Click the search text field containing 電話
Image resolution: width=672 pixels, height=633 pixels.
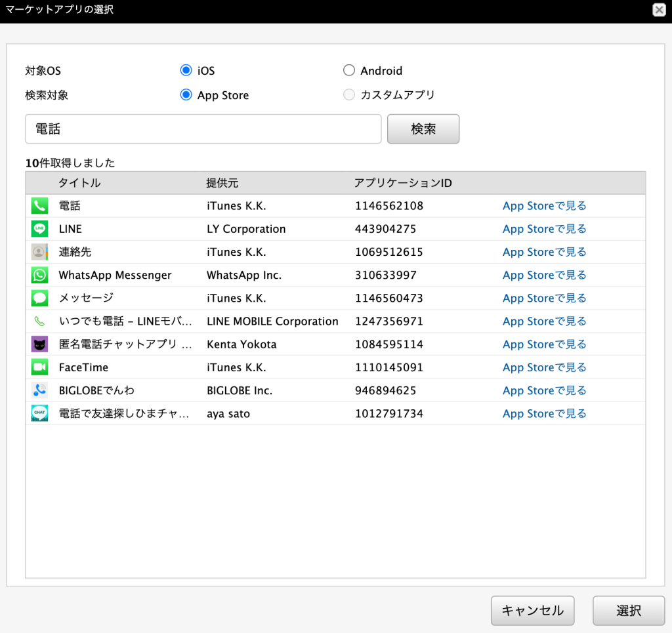pos(203,129)
